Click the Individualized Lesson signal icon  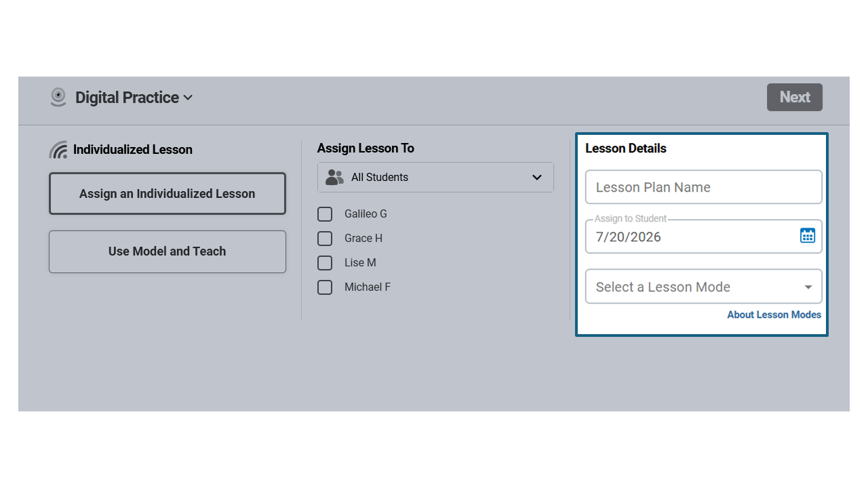tap(58, 150)
